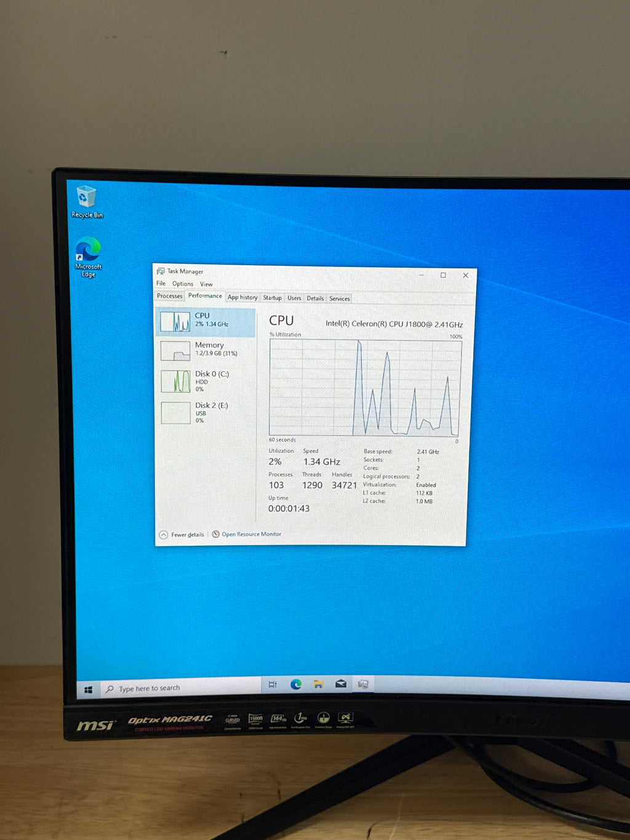Click the L2 cache 1.0 MB value

pyautogui.click(x=424, y=502)
